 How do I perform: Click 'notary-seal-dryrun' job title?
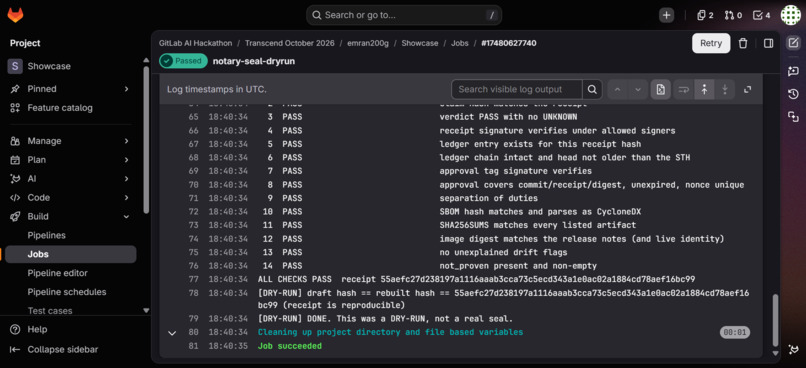[254, 61]
